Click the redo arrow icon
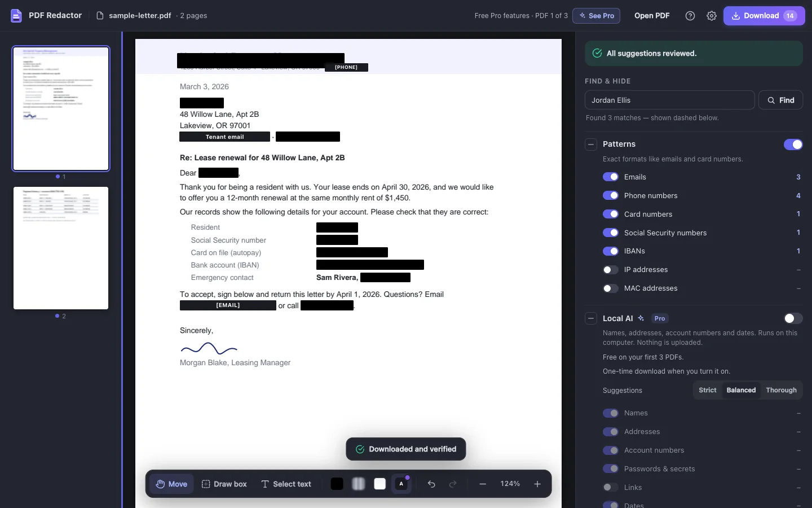The width and height of the screenshot is (812, 508). click(453, 484)
